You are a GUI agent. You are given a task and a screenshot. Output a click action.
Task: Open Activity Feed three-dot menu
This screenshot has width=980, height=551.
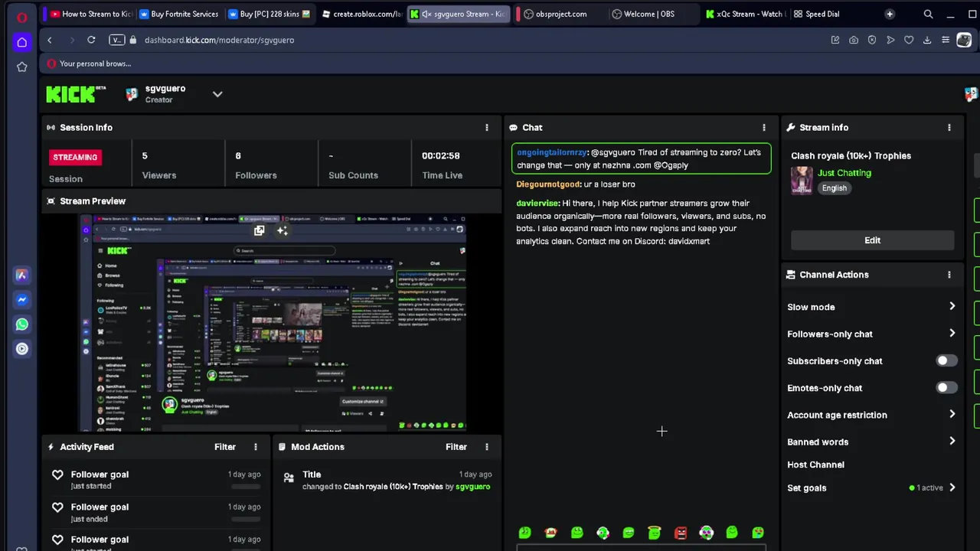[256, 447]
